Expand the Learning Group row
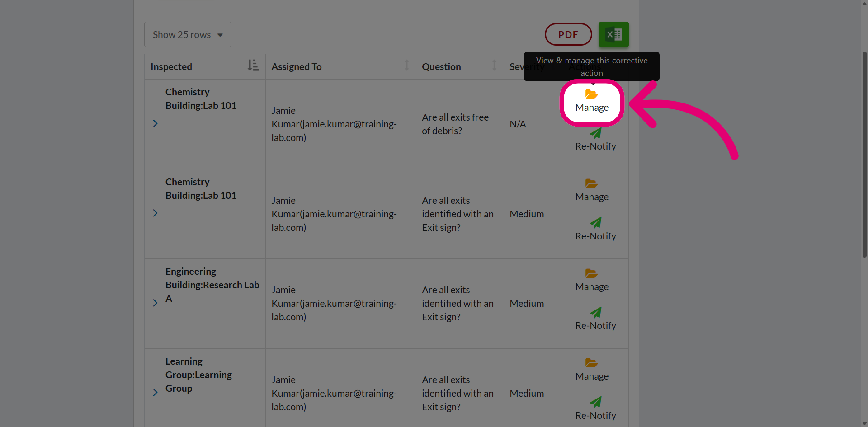This screenshot has height=427, width=868. click(155, 392)
